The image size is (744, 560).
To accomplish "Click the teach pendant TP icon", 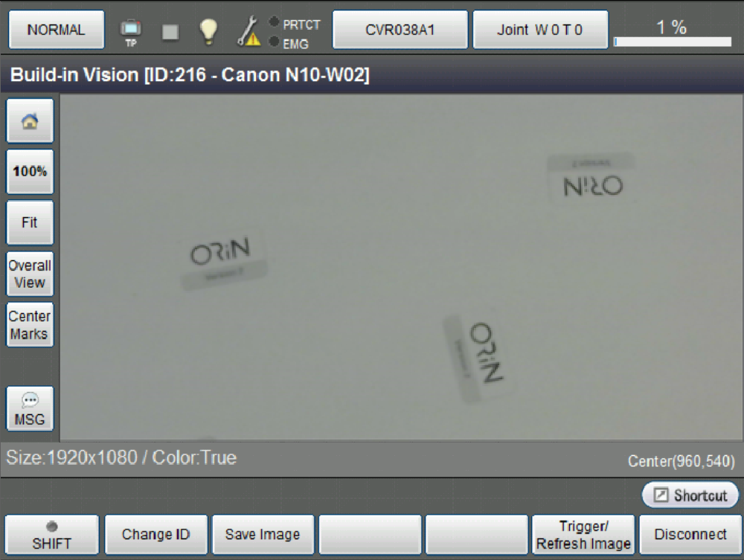I will coord(130,32).
